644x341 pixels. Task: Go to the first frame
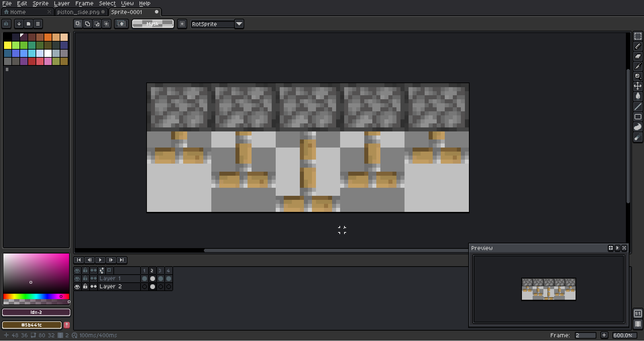pos(79,260)
